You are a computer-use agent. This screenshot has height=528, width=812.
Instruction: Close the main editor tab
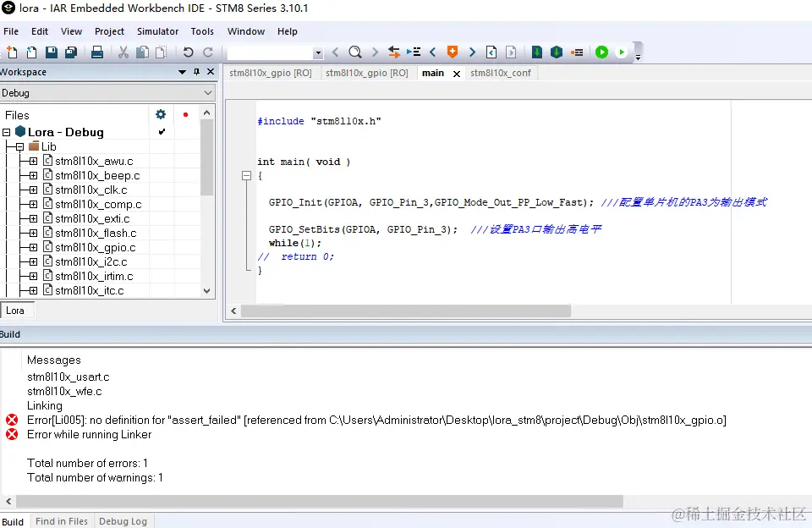click(x=457, y=74)
